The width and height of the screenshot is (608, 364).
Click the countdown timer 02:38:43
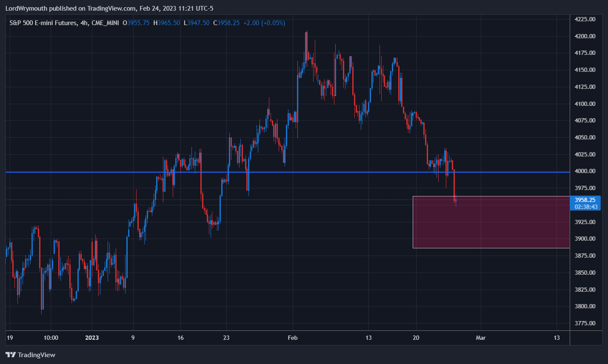586,207
